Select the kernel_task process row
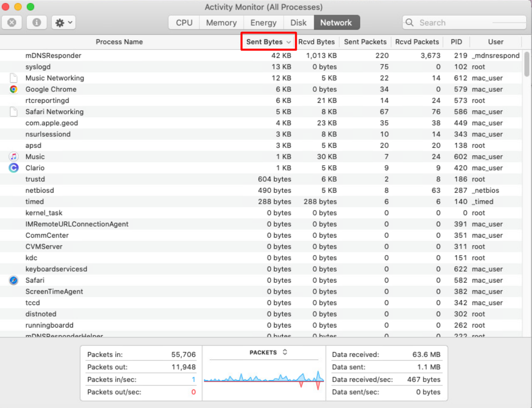This screenshot has width=532, height=408. point(261,213)
